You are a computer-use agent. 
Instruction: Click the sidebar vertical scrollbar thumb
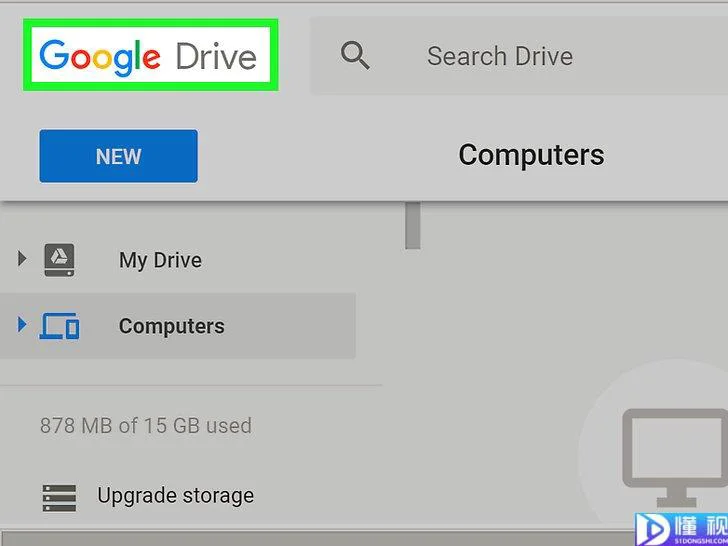pyautogui.click(x=413, y=225)
